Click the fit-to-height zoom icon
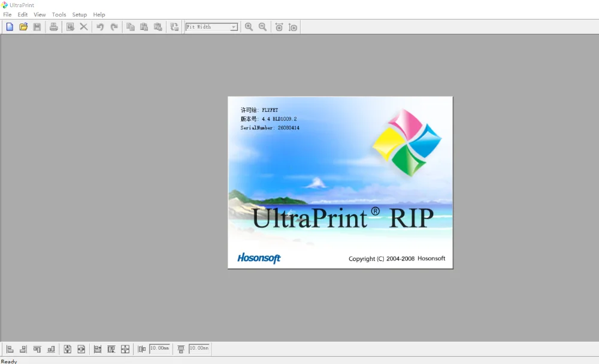 [293, 27]
